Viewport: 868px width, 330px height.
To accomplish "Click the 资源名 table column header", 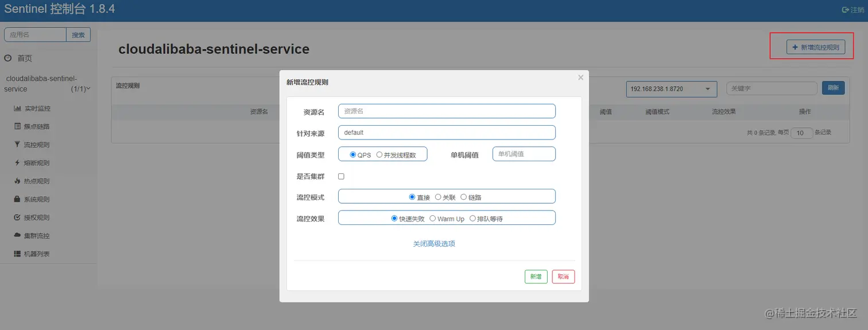I will (x=259, y=112).
